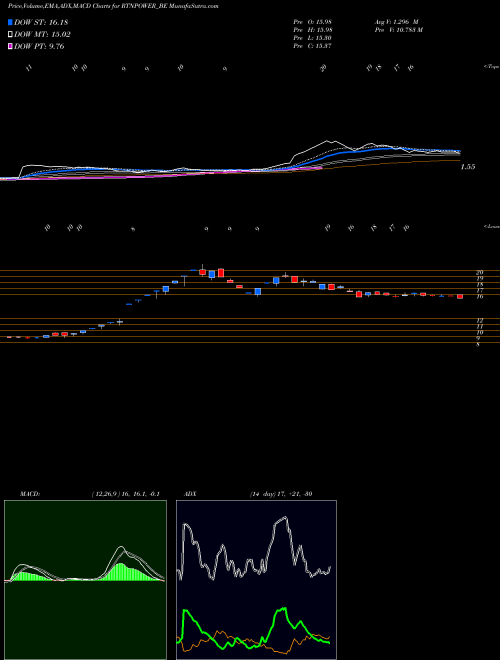This screenshot has height=660, width=500.
Task: Click the price axis label 16
Action: [479, 296]
